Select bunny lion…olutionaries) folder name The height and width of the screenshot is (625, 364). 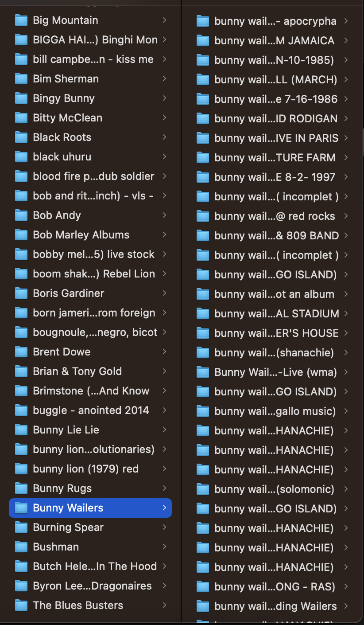tap(93, 449)
